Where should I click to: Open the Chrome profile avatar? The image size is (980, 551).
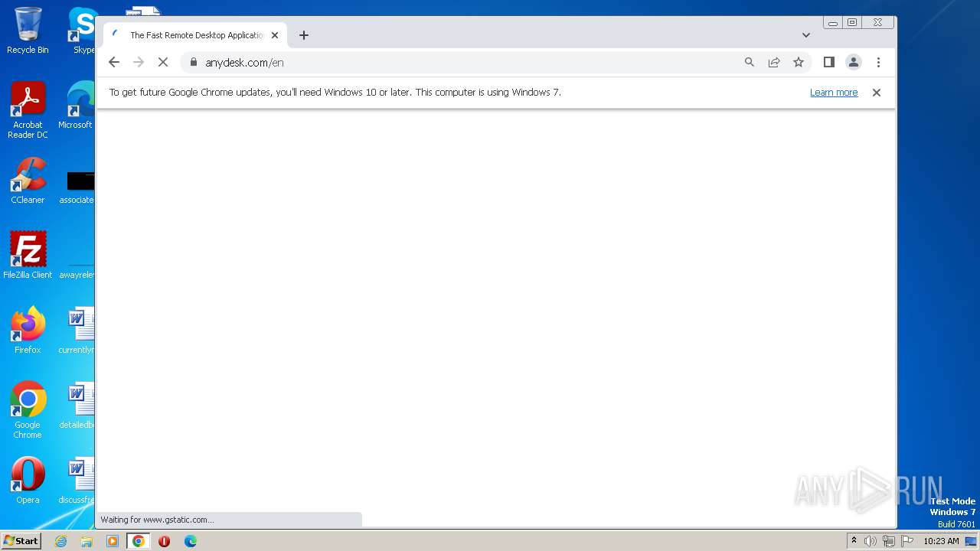(854, 62)
